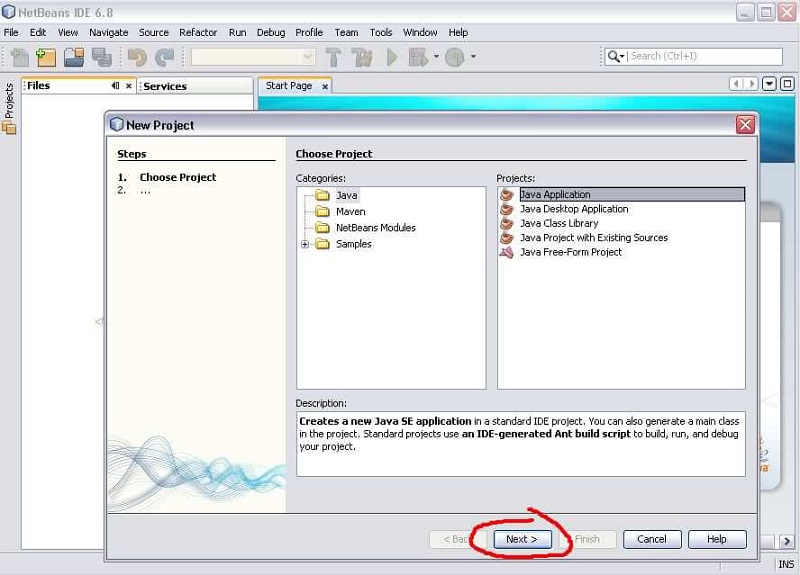Click the Save All toolbar icon
This screenshot has width=800, height=575.
click(101, 57)
